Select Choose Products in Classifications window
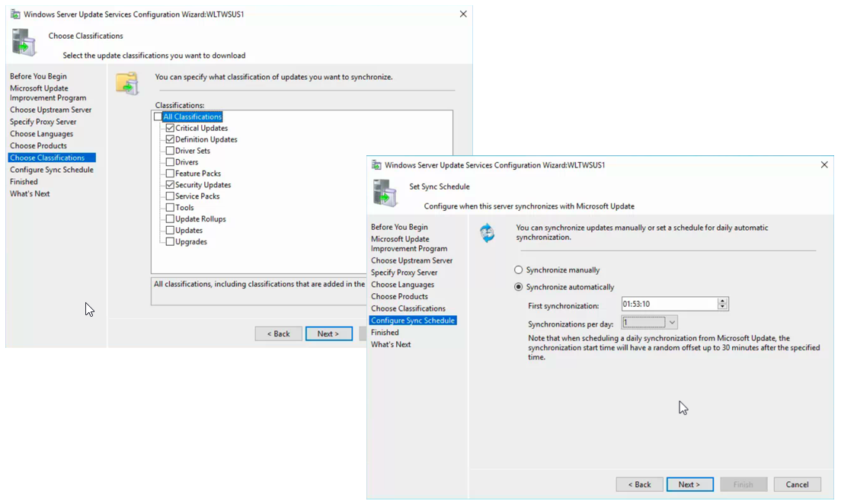Screen dimensions: 841x504 tap(38, 145)
